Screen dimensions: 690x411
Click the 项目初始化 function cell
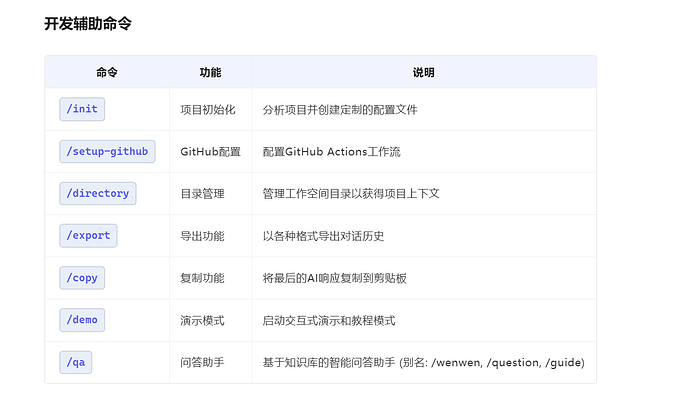point(207,109)
